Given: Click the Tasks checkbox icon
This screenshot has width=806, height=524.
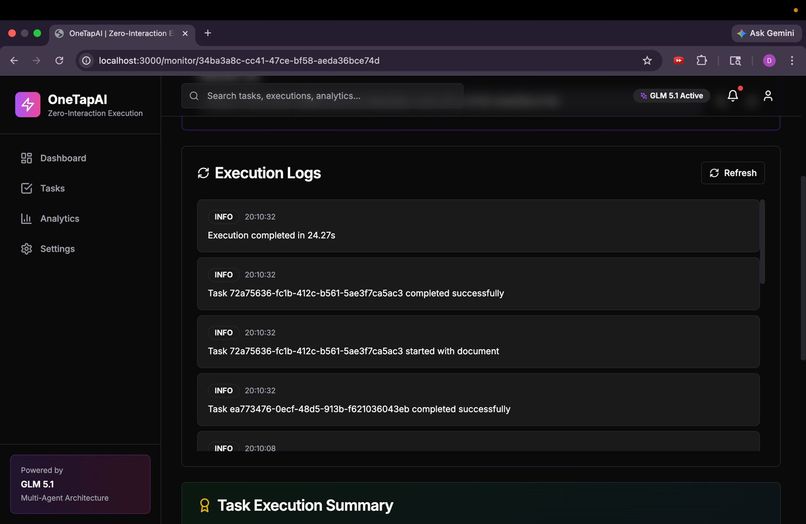Looking at the screenshot, I should coord(26,188).
